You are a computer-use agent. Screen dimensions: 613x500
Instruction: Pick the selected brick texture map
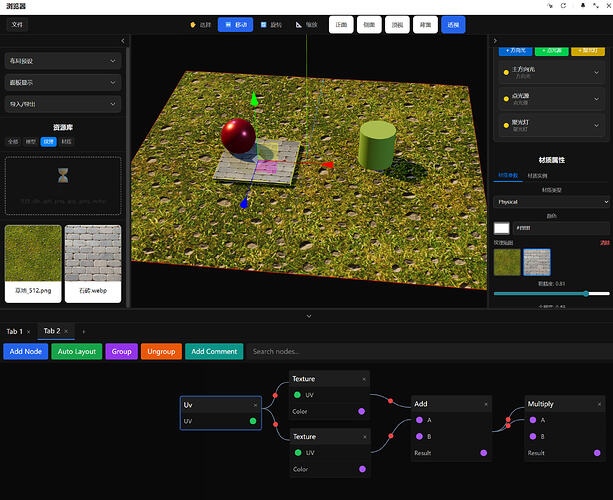pyautogui.click(x=537, y=262)
